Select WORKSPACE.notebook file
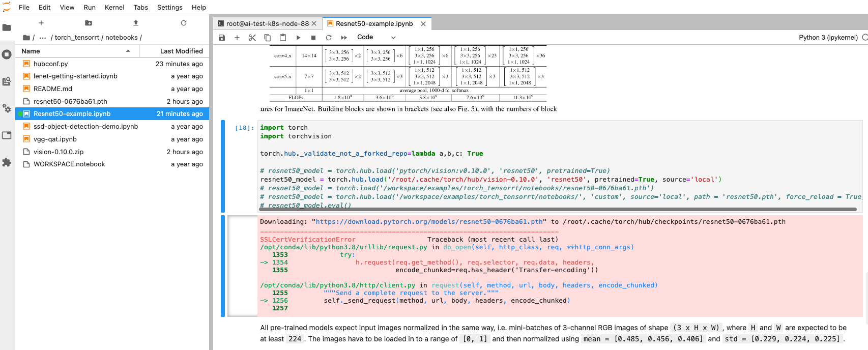868x350 pixels. click(112, 164)
